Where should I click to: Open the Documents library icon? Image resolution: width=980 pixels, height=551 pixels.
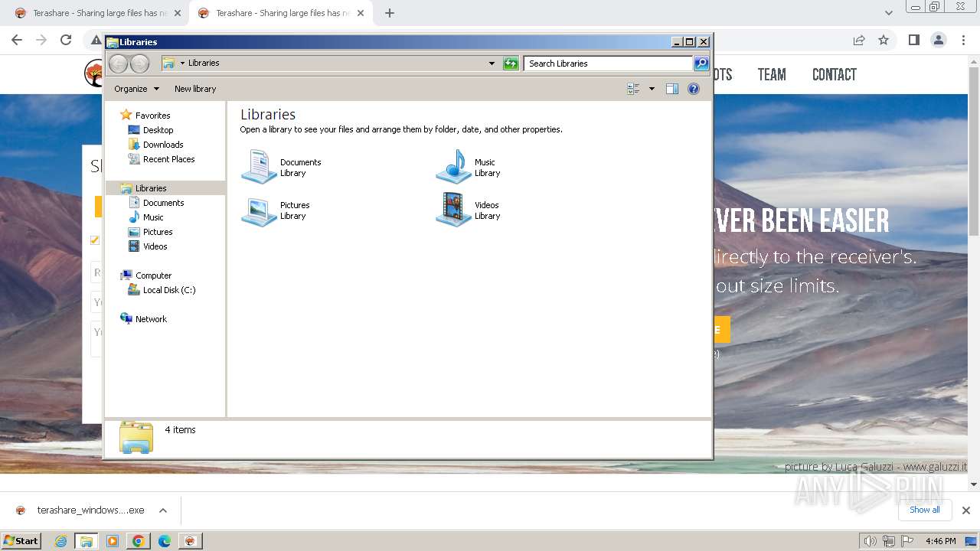click(x=259, y=167)
